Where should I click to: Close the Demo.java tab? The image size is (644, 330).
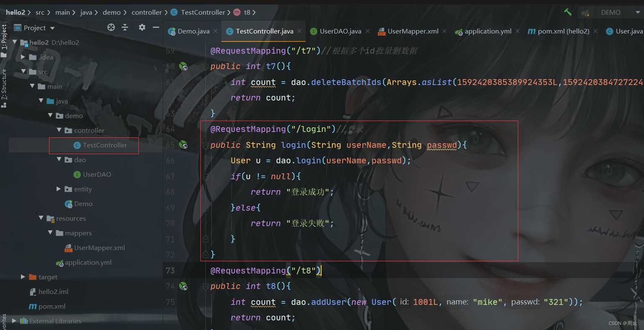tap(215, 31)
